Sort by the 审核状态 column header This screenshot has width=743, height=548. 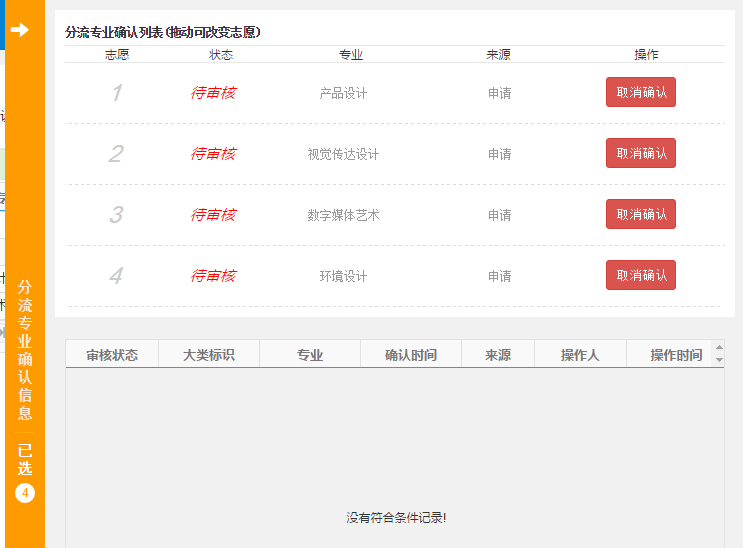(112, 355)
